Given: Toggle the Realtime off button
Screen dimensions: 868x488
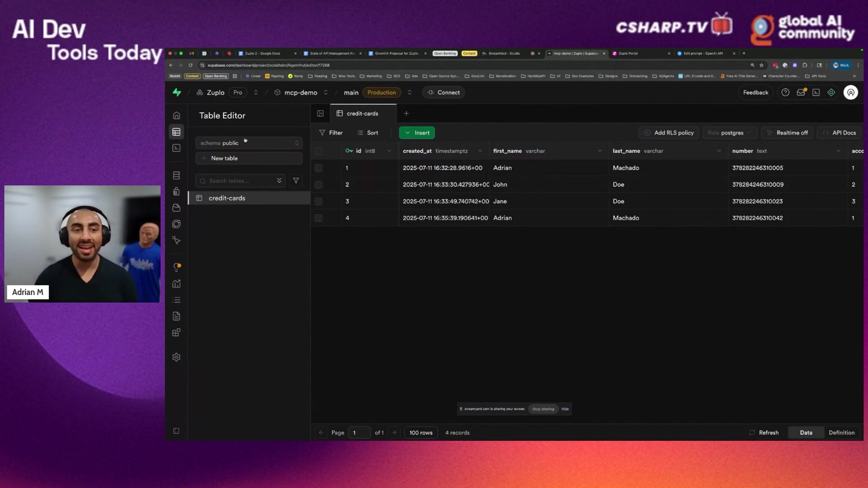Looking at the screenshot, I should (787, 133).
